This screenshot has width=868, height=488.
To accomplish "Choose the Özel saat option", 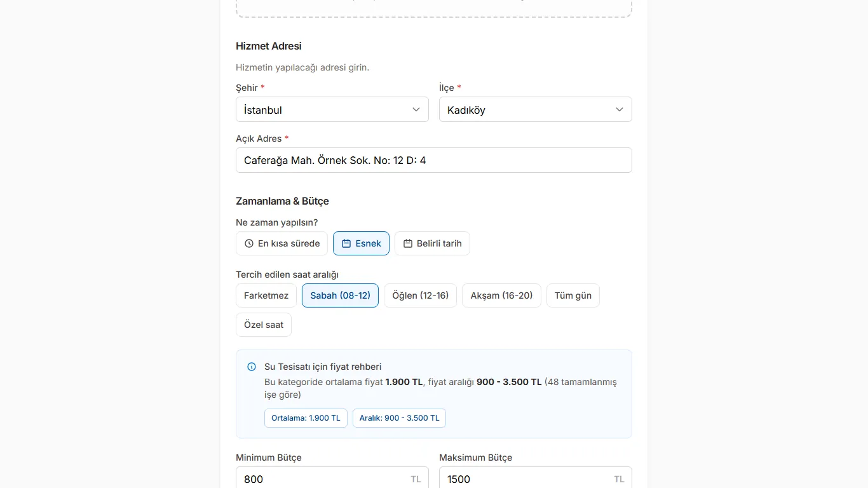I will tap(264, 325).
